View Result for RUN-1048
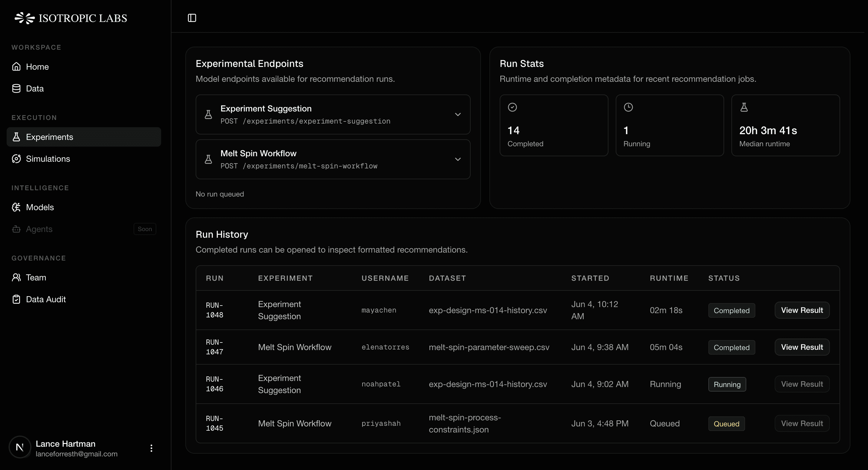868x470 pixels. (x=802, y=310)
